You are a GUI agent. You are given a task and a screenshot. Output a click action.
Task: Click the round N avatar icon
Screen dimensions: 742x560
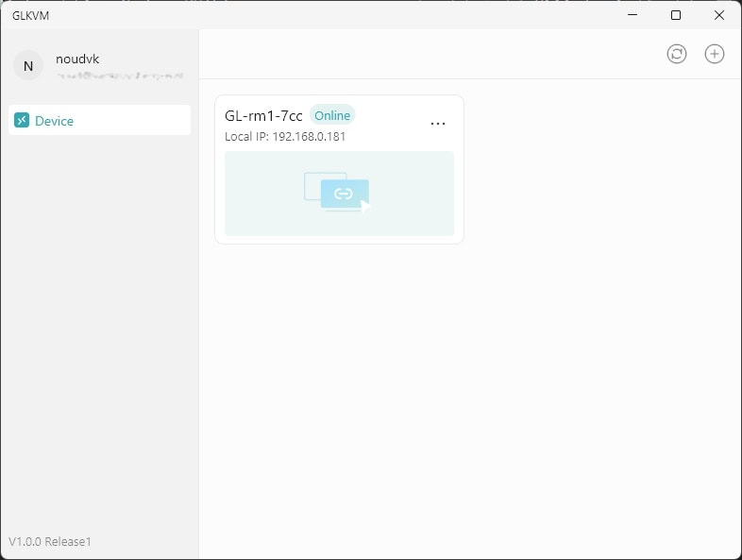click(28, 65)
